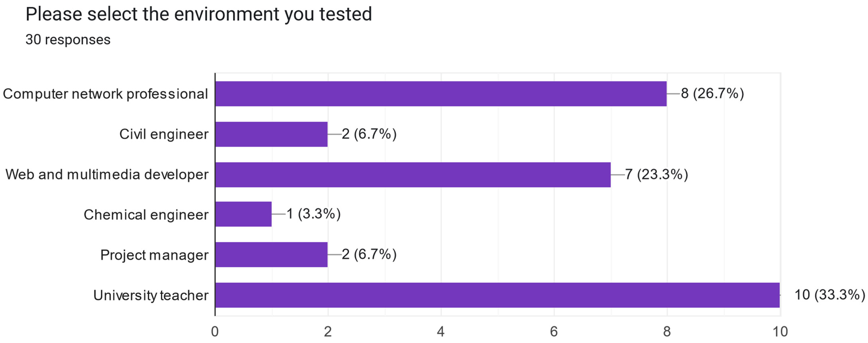Select the Computer network professional bar

pyautogui.click(x=440, y=94)
